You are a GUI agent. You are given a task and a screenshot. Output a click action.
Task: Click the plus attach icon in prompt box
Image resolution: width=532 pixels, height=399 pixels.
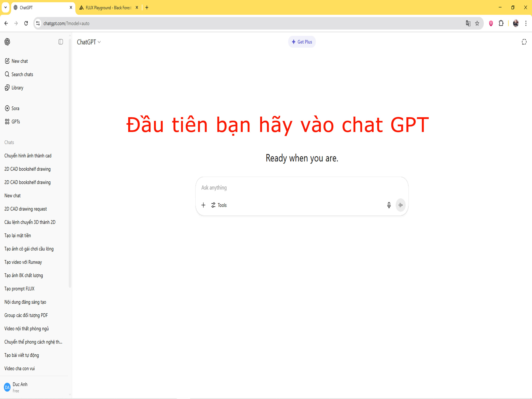click(203, 205)
